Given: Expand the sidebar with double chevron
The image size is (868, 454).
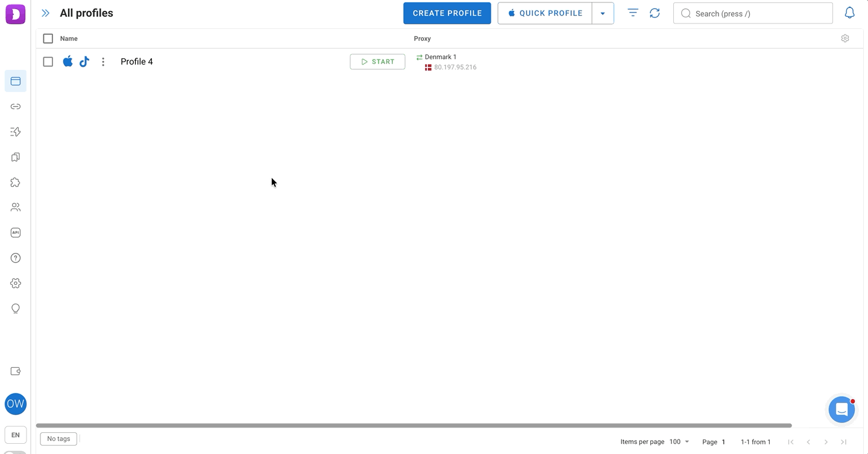Looking at the screenshot, I should [45, 13].
